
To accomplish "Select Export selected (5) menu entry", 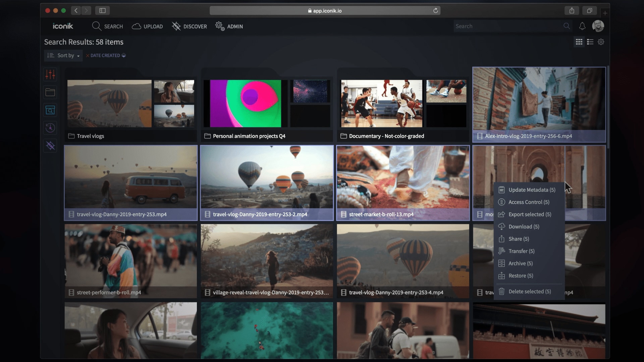I will pos(529,214).
